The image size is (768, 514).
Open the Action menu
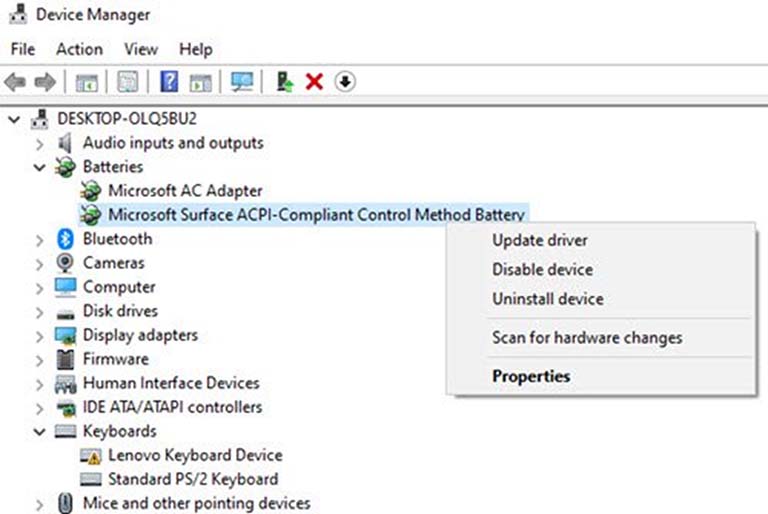tap(79, 49)
